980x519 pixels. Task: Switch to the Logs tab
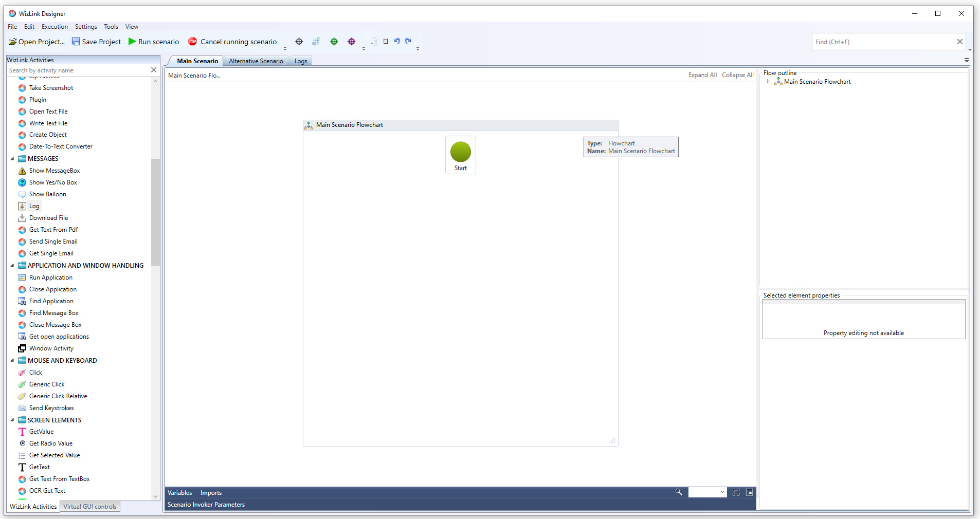coord(301,61)
